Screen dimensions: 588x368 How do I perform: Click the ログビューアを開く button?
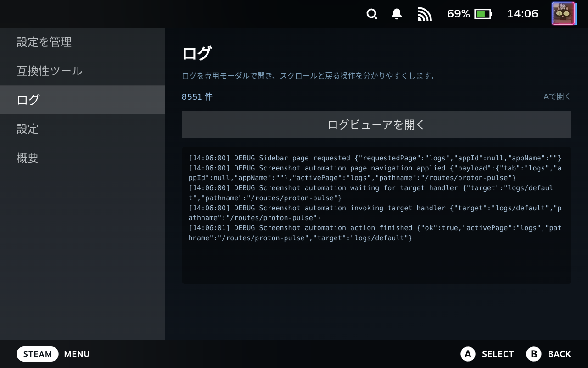coord(376,125)
